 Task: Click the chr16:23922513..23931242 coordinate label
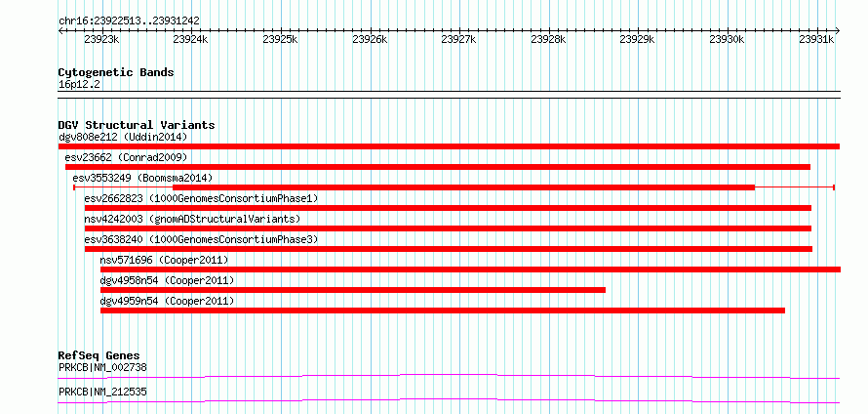(x=129, y=21)
